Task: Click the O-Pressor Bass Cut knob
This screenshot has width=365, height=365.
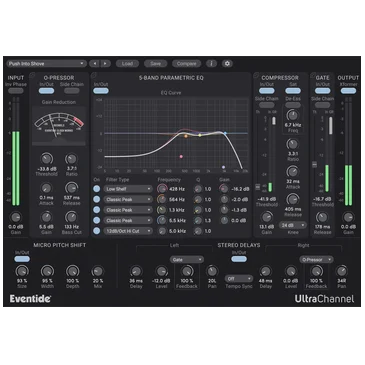Action: [x=71, y=217]
